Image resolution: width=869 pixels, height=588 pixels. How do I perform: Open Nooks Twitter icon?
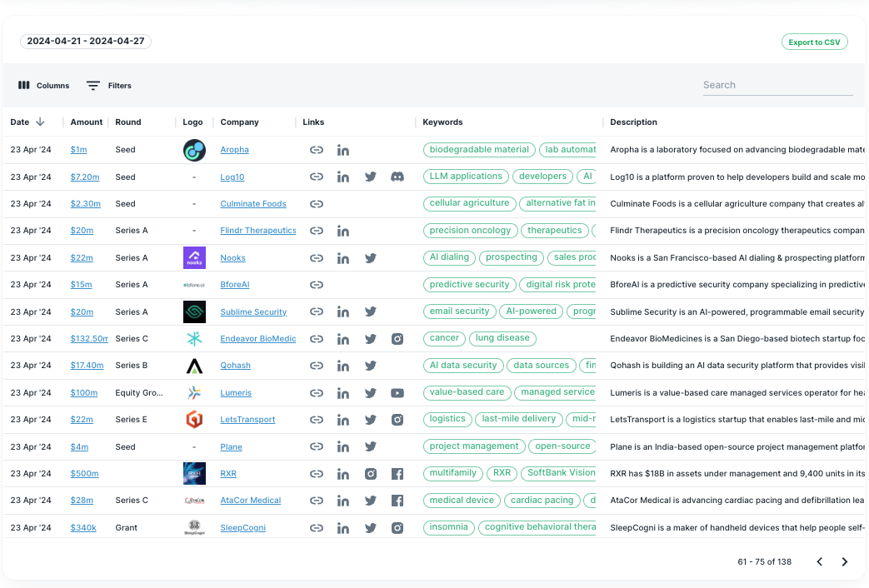point(371,258)
